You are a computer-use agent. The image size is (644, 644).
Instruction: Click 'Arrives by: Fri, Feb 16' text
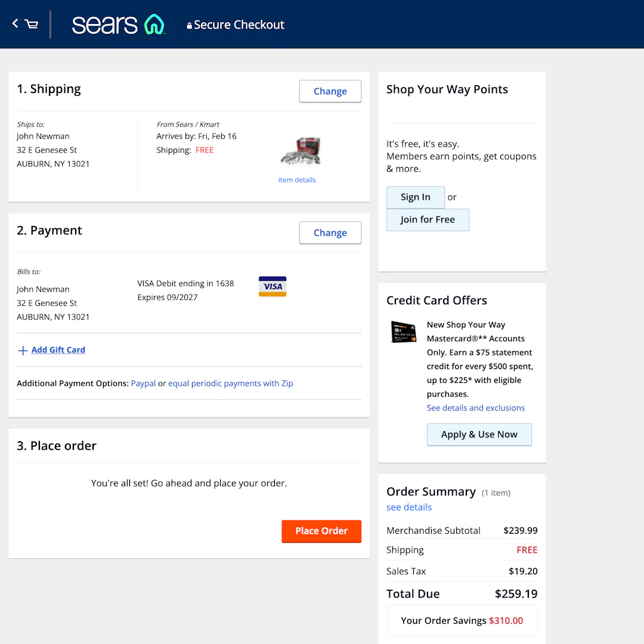click(x=196, y=137)
